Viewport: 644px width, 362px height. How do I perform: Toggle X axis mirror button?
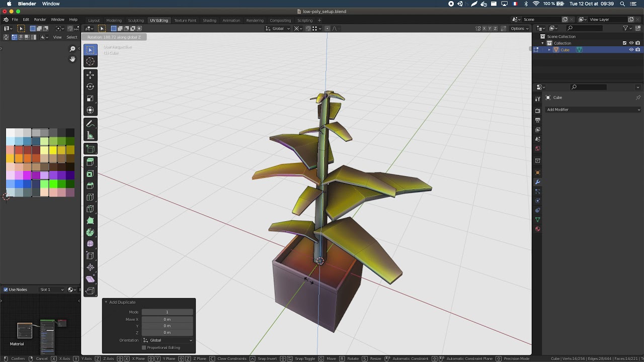click(485, 29)
